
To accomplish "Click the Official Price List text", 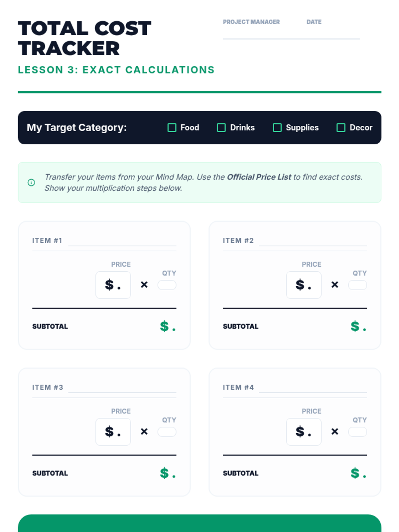I will click(259, 177).
